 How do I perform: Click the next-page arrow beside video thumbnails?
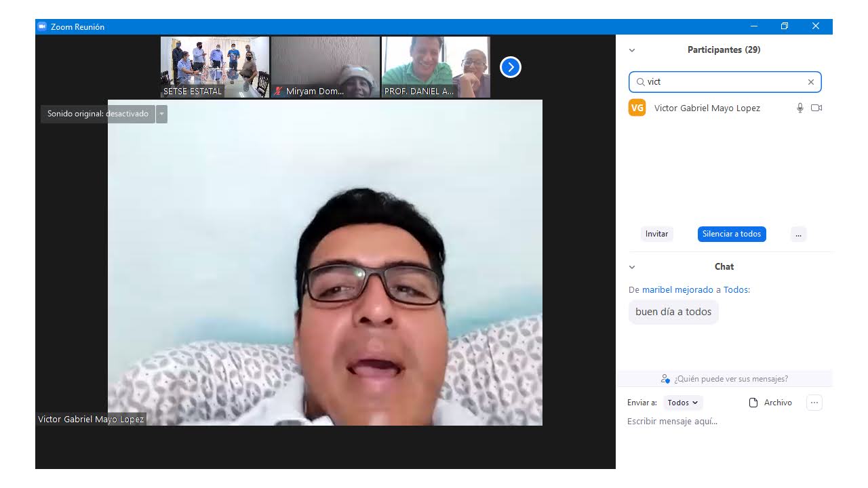[x=511, y=67]
